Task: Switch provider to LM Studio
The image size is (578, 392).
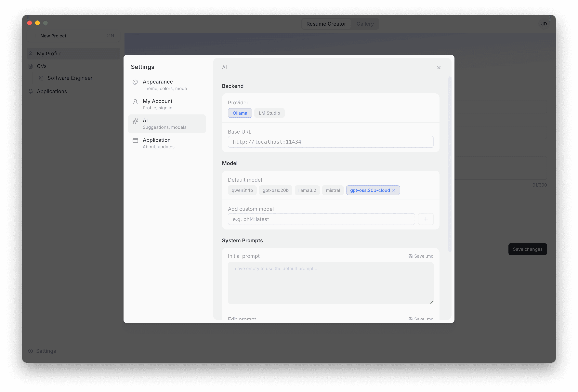Action: (269, 113)
